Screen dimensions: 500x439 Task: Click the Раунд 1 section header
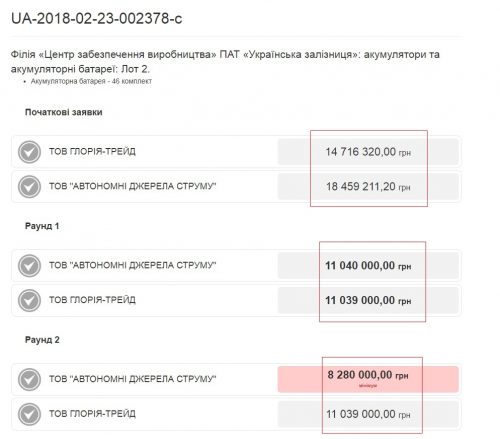[42, 226]
